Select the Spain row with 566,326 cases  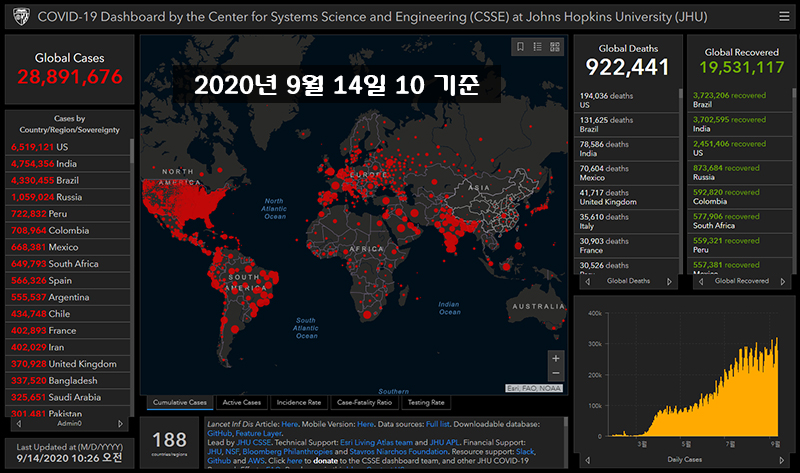67,281
